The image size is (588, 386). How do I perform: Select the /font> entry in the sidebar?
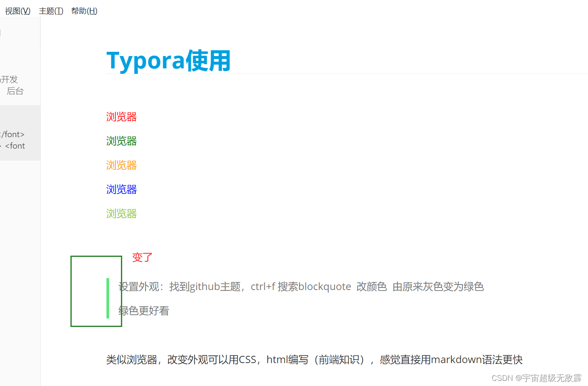click(13, 134)
